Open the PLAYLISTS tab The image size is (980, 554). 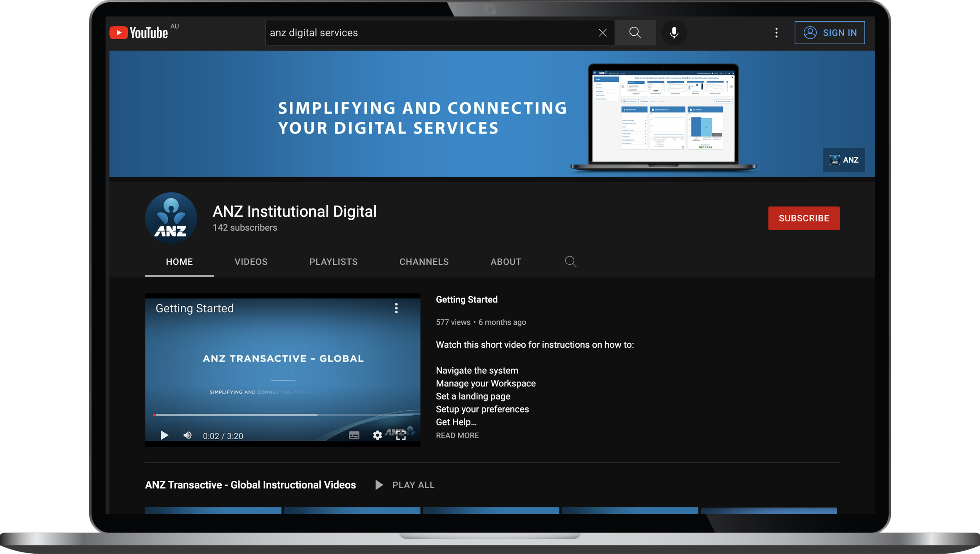click(333, 262)
